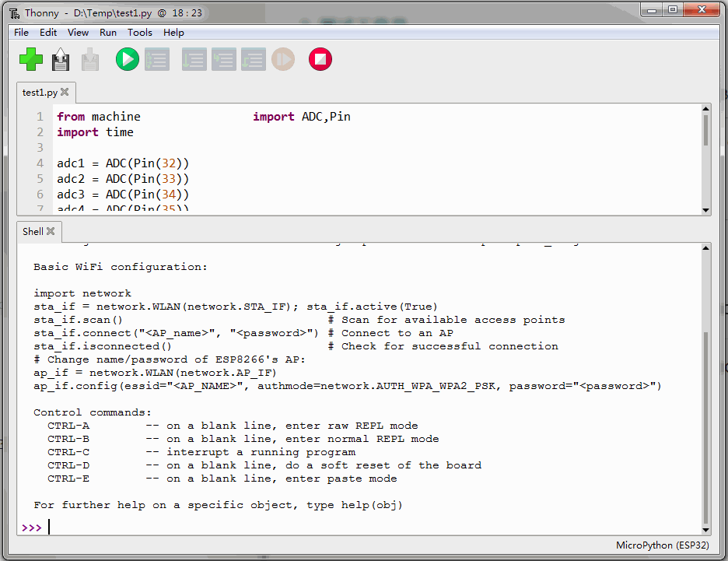Create a new file with green plus icon
Viewport: 728px width, 561px height.
click(x=31, y=59)
